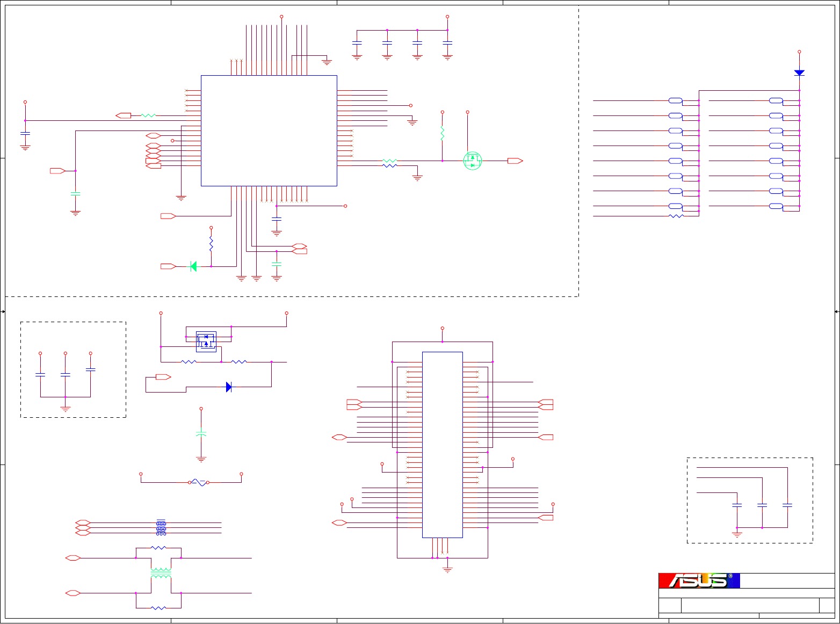Screen dimensions: 840x624
Task: Click the dashed capacitor box above ASUS logo
Action: 750,500
